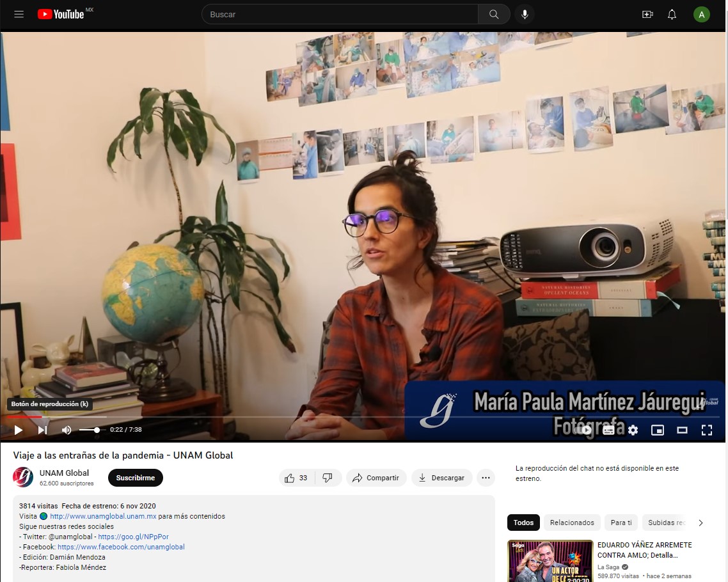Open UNAM Global channel name link
The height and width of the screenshot is (582, 728).
pyautogui.click(x=64, y=473)
